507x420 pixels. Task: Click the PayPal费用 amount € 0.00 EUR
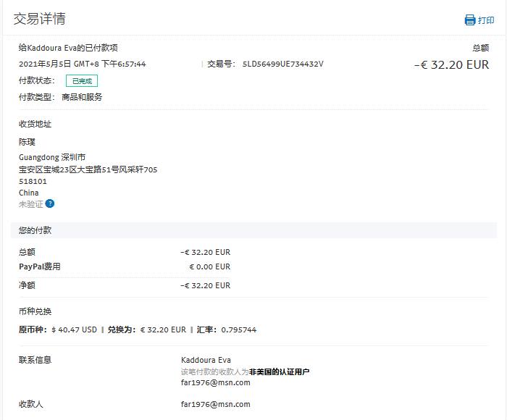[209, 266]
